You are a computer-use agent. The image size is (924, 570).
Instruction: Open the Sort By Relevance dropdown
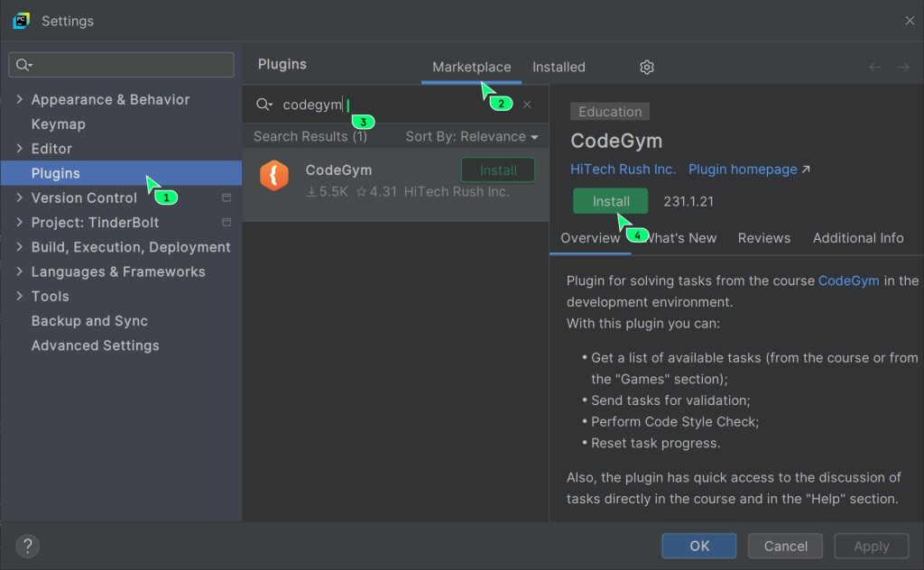[x=471, y=136]
